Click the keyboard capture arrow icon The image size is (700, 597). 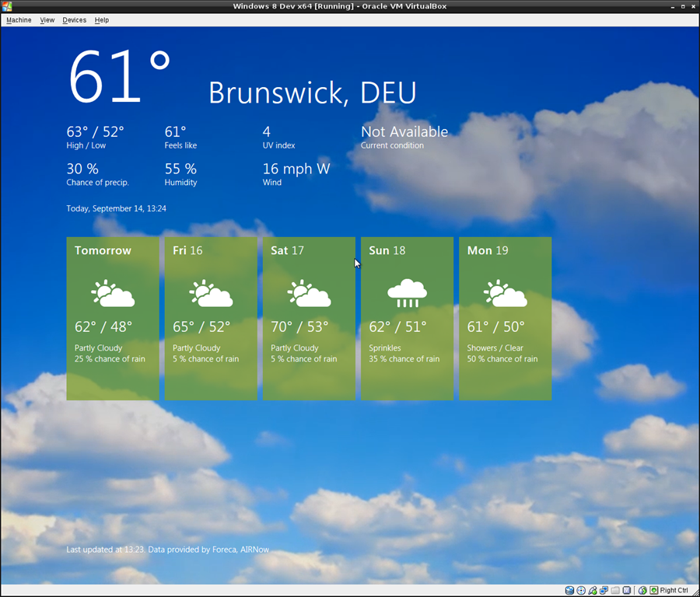coord(653,590)
